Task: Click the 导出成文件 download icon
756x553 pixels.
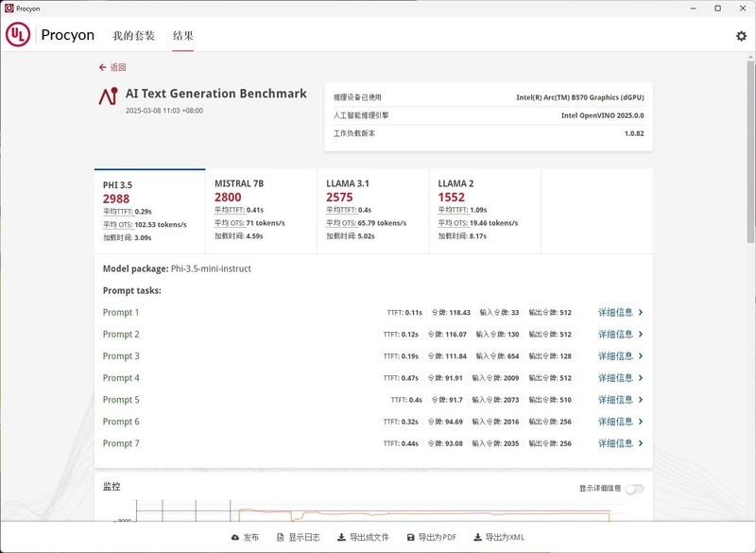Action: click(x=341, y=535)
